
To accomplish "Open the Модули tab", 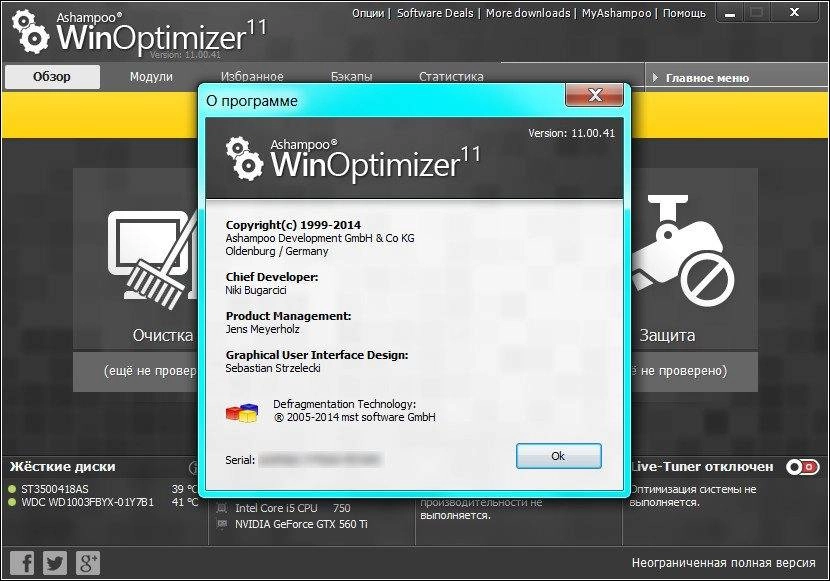I will click(151, 77).
